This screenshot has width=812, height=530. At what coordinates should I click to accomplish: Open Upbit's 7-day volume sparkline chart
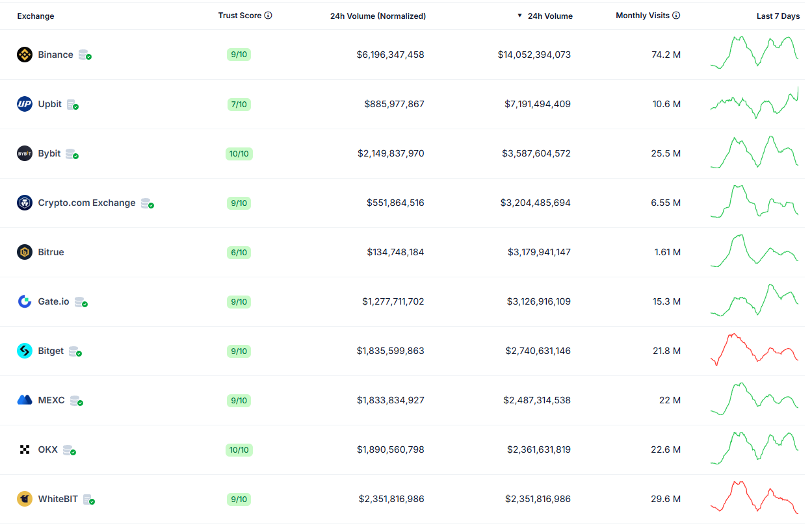click(754, 102)
